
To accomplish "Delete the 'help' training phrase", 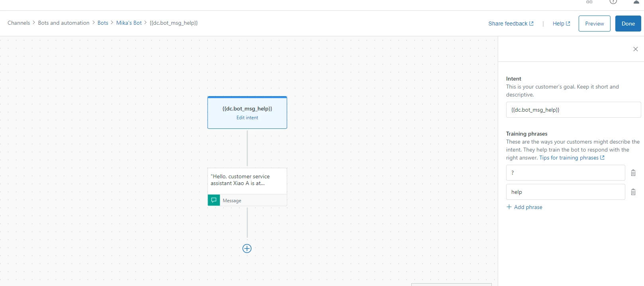I will click(x=633, y=192).
